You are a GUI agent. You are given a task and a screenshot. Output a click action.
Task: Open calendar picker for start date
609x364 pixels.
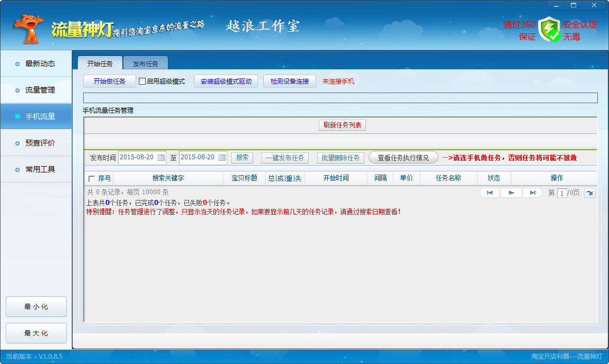[x=161, y=158]
